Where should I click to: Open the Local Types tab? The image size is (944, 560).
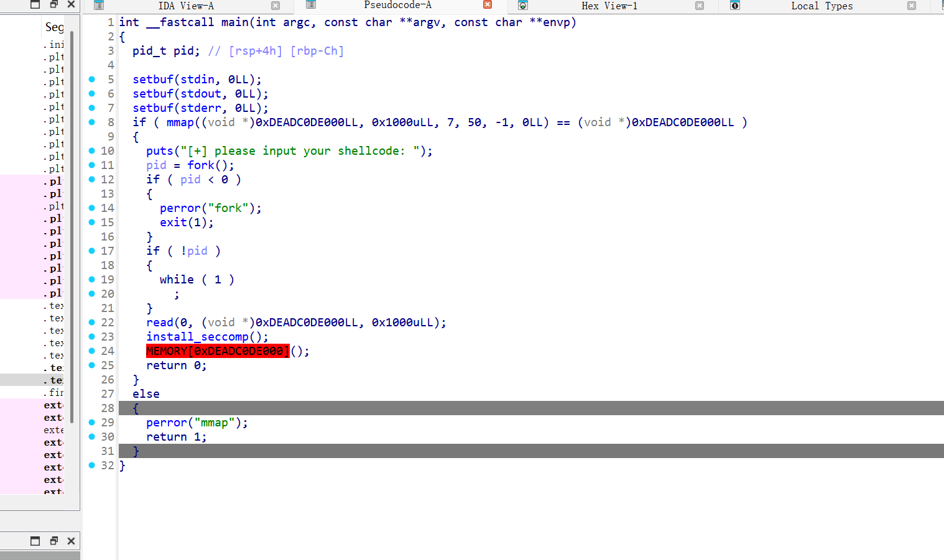click(821, 6)
